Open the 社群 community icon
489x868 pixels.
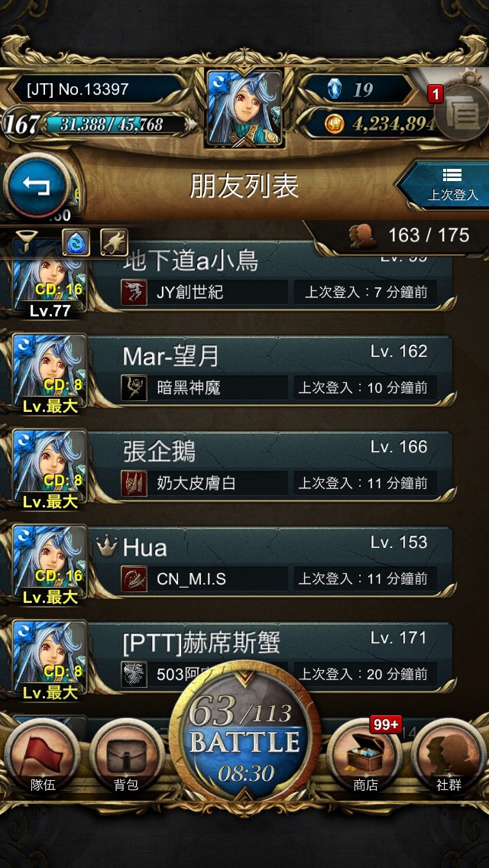[449, 756]
